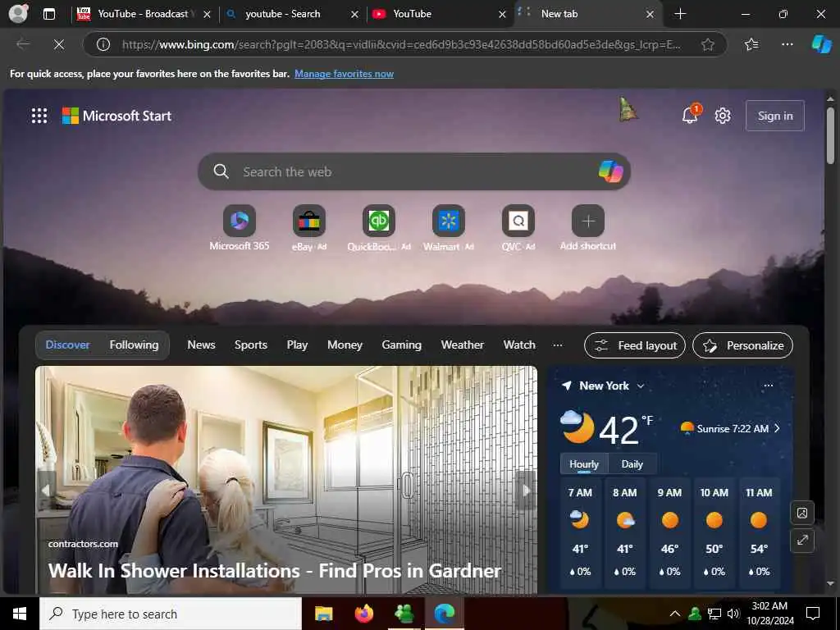Click the scrollbar down arrow
This screenshot has height=630, width=840.
pyautogui.click(x=830, y=583)
